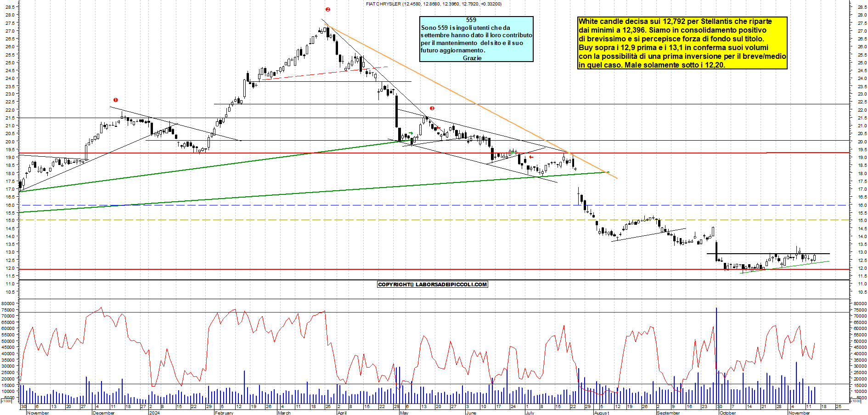Click the 'September' label on the time axis
The height and width of the screenshot is (415, 868).
[668, 413]
